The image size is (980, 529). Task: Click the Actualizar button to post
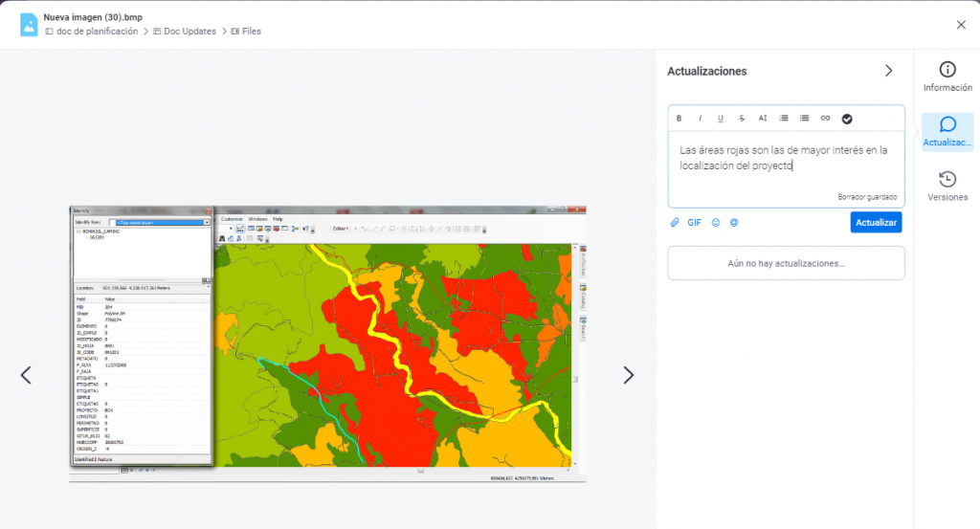(876, 222)
